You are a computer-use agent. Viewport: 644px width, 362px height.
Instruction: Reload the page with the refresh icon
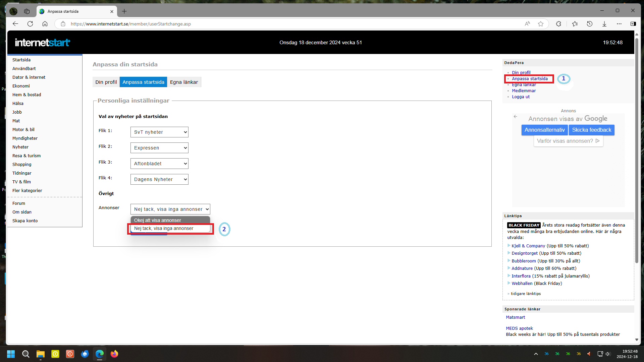[30, 24]
